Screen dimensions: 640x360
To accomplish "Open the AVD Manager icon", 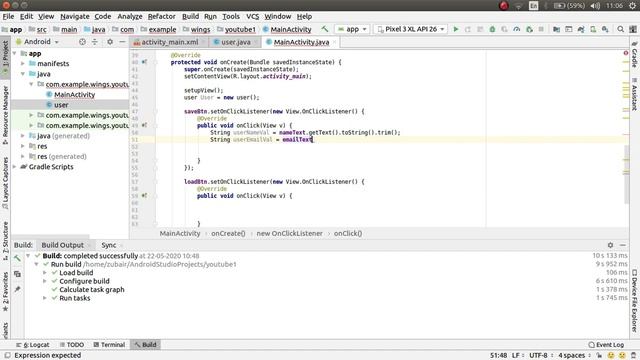I will (593, 29).
